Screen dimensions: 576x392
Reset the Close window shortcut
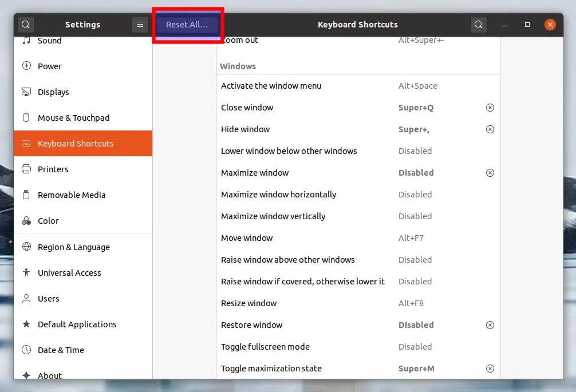point(490,108)
